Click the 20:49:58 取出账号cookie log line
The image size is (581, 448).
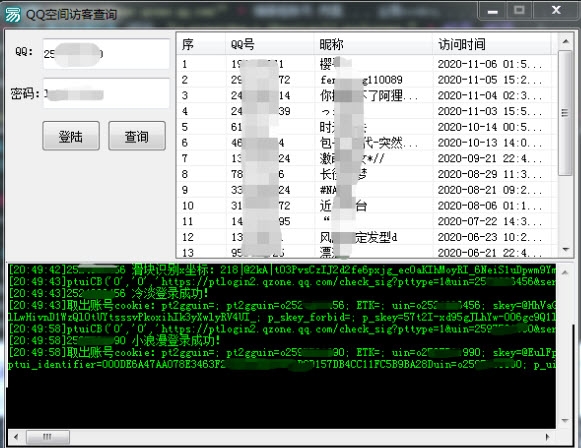click(282, 352)
